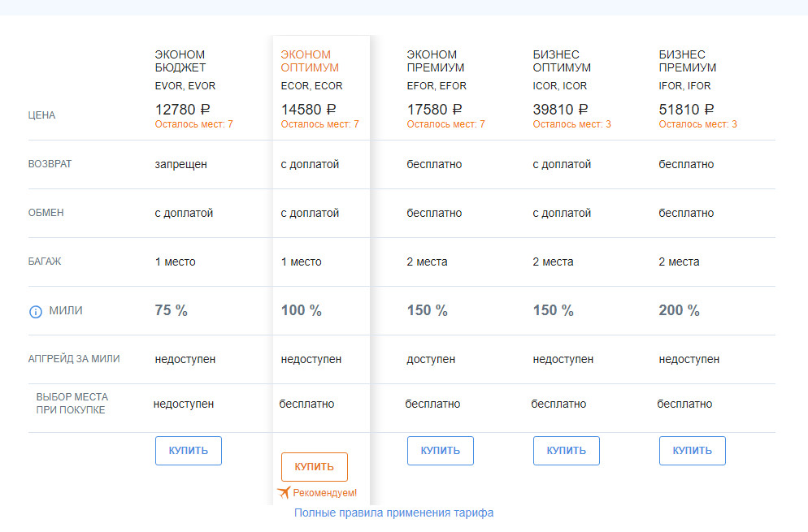Open Полные правила применения тарифа link
The height and width of the screenshot is (532, 808).
pos(393,513)
